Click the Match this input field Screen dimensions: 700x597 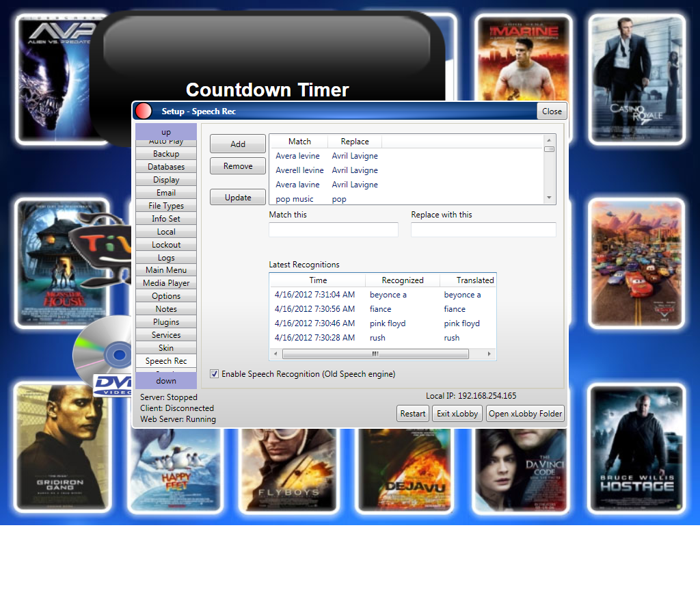334,230
